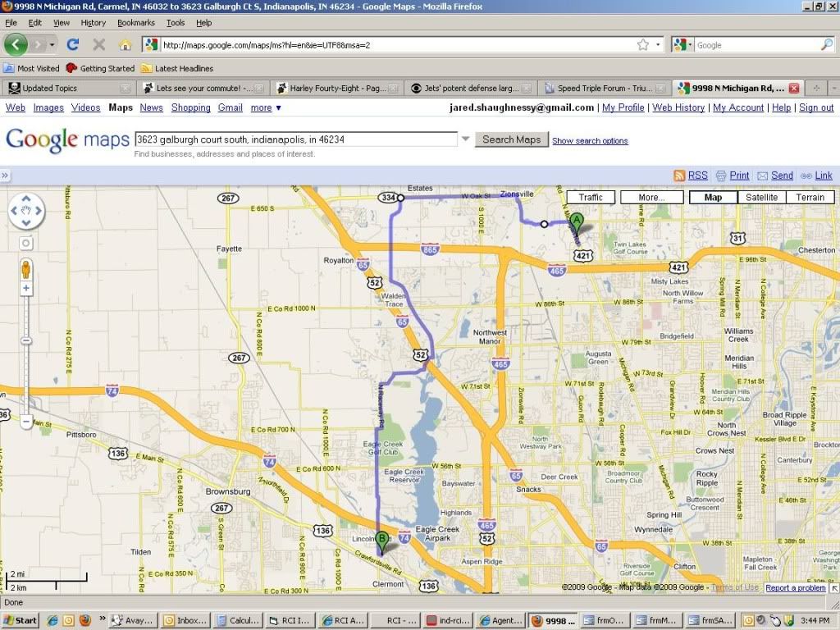840x630 pixels.
Task: Click the Firefox Google search field
Action: point(756,45)
